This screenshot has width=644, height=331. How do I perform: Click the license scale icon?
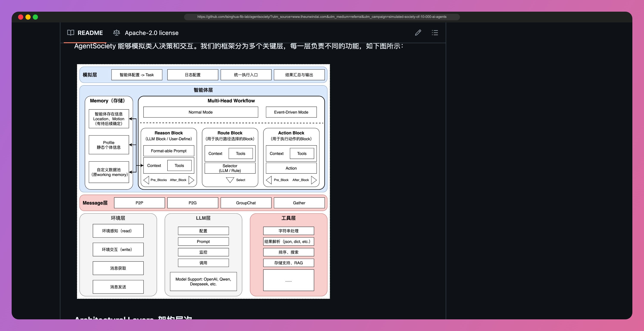(117, 33)
